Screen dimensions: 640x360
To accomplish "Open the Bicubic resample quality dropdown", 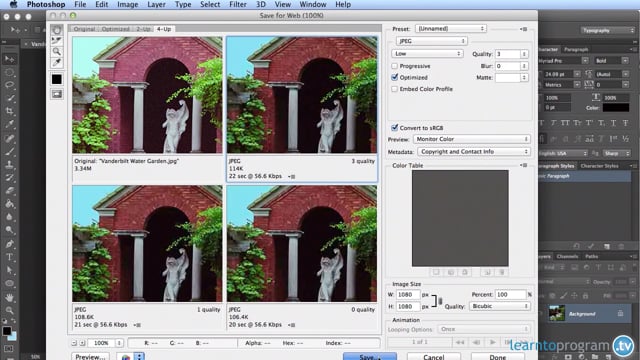I will tap(500, 306).
